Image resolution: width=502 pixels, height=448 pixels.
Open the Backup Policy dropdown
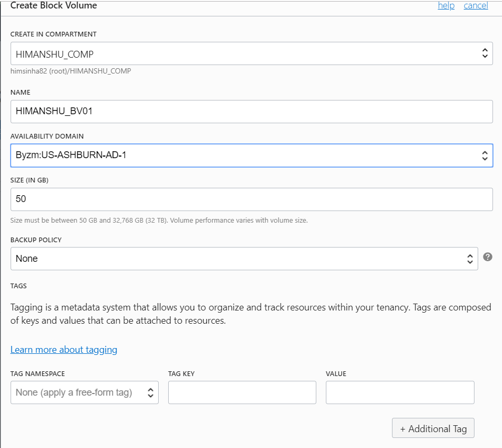coord(244,259)
